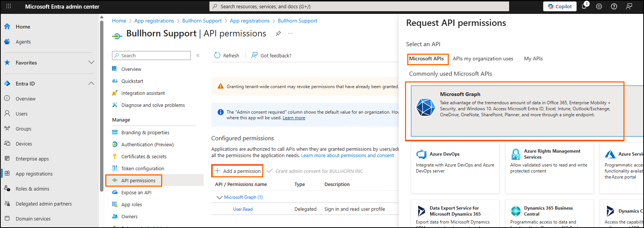Screen dimensions: 644x228
Task: Open the more options ellipsis near title
Action: click(290, 33)
